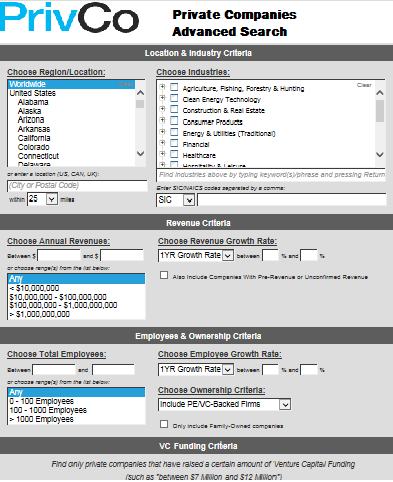Expand the Clean Energy Technology node

(162, 98)
